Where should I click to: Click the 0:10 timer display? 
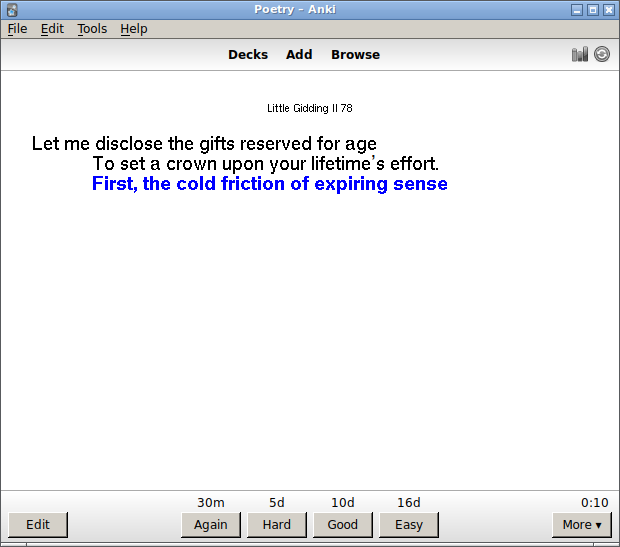tap(594, 503)
